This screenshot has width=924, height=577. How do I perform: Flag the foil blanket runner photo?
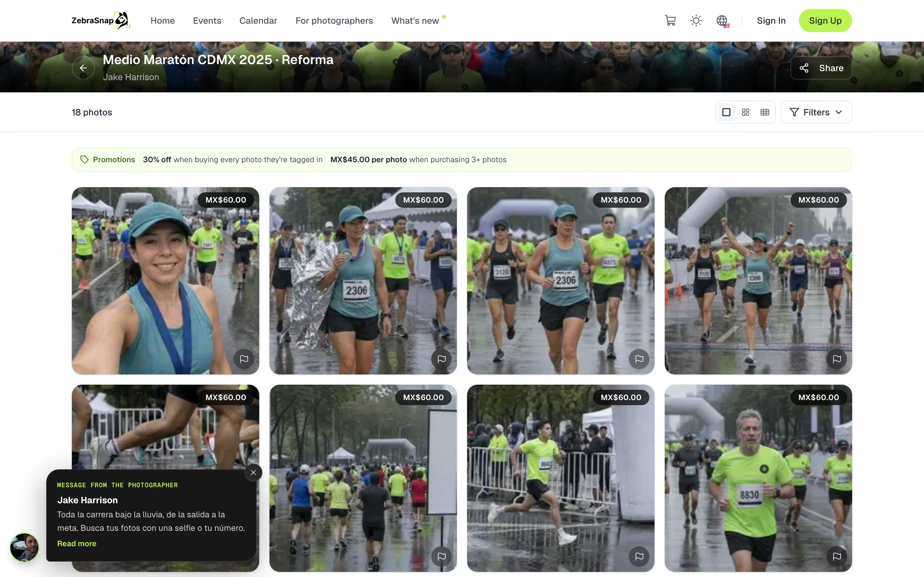coord(441,359)
